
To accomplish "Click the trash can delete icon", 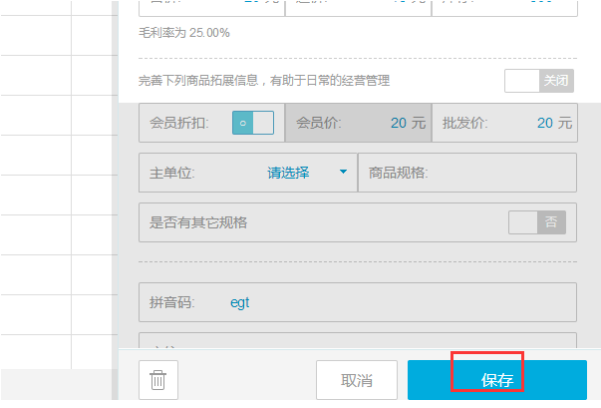I will [158, 380].
